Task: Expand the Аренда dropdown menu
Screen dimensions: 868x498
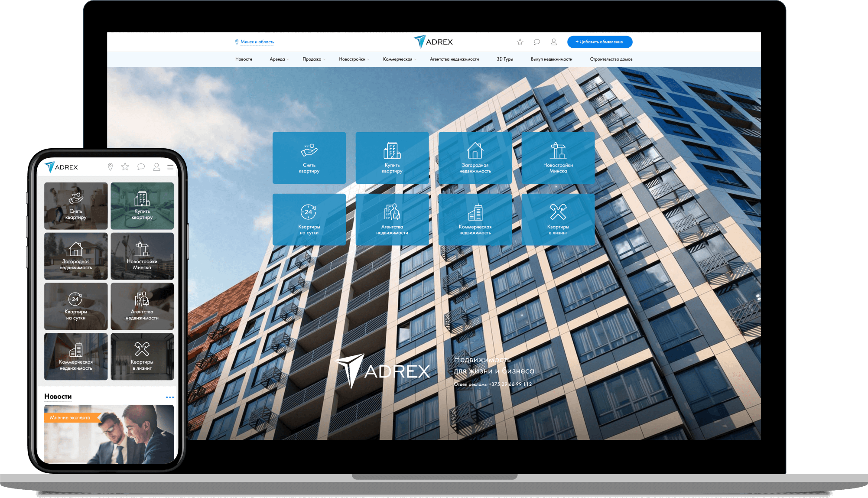Action: 279,59
